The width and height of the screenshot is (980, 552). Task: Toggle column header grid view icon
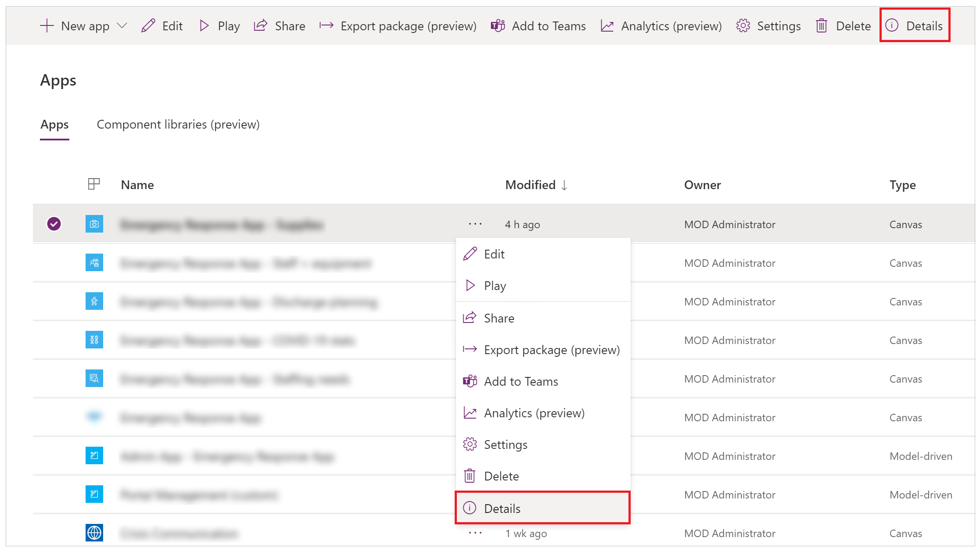[93, 184]
